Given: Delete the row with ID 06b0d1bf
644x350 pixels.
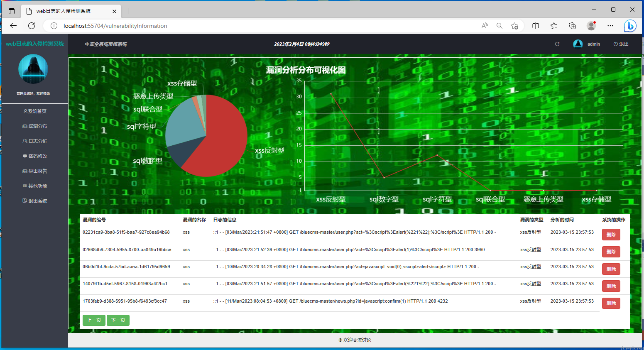Looking at the screenshot, I should (611, 269).
